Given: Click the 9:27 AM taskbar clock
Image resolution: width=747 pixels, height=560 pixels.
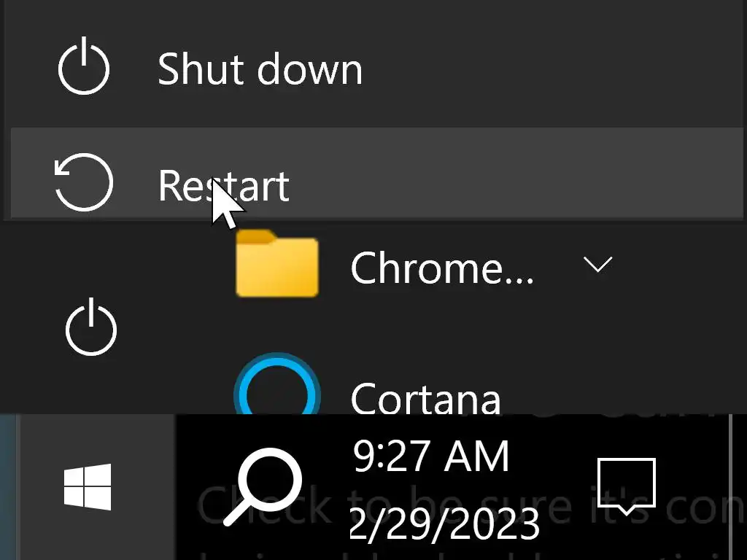Looking at the screenshot, I should point(430,458).
